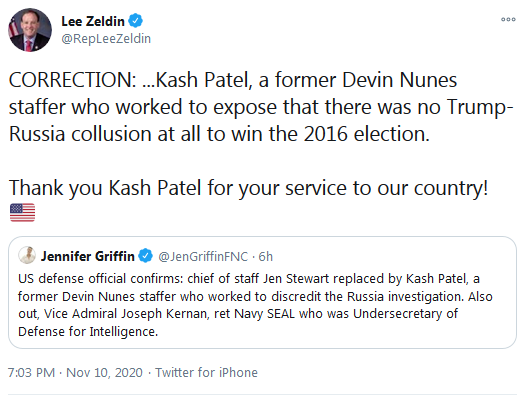
Task: Click 'former Devin Nunes staffer' quoted text
Action: click(98, 297)
